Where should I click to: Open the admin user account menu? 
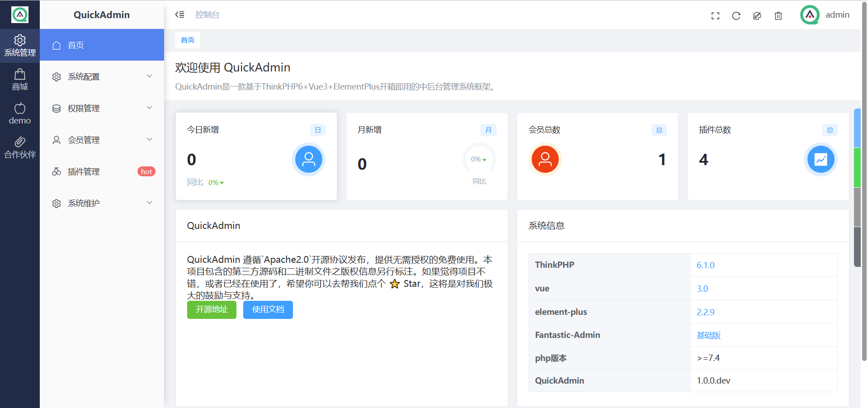826,15
